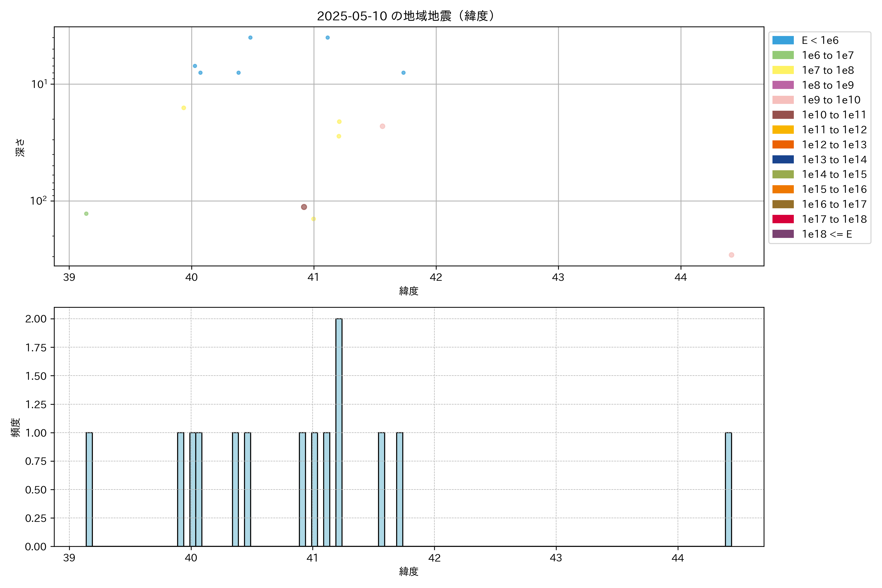882x588 pixels.
Task: Click the 頻度 y-axis label
Action: pos(16,428)
